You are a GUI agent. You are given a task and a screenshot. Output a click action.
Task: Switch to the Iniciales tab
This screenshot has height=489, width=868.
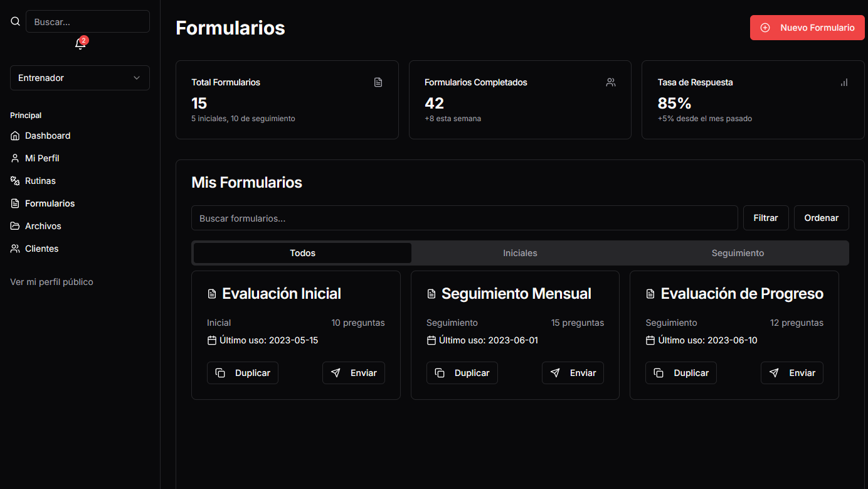click(520, 253)
